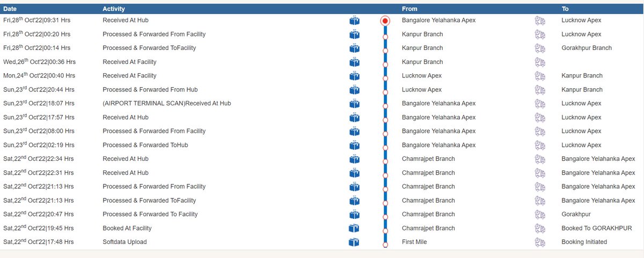
Task: Click Lucknow Apex To cell in top row
Action: pyautogui.click(x=581, y=20)
